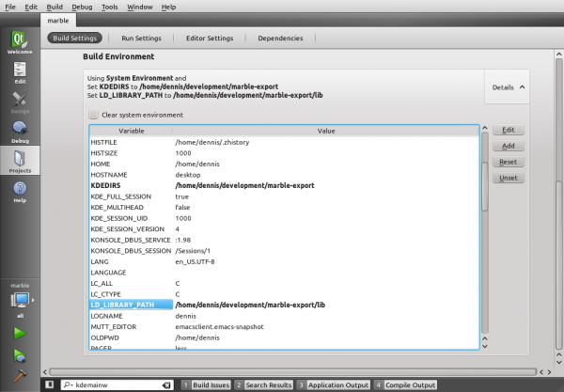Image resolution: width=564 pixels, height=392 pixels.
Task: Click the Build hammer icon
Action: [x=19, y=357]
